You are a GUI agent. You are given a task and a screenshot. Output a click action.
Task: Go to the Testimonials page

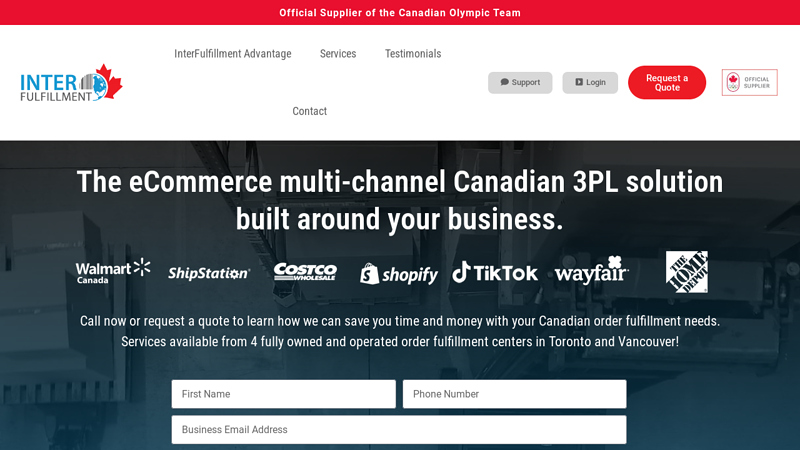(413, 54)
